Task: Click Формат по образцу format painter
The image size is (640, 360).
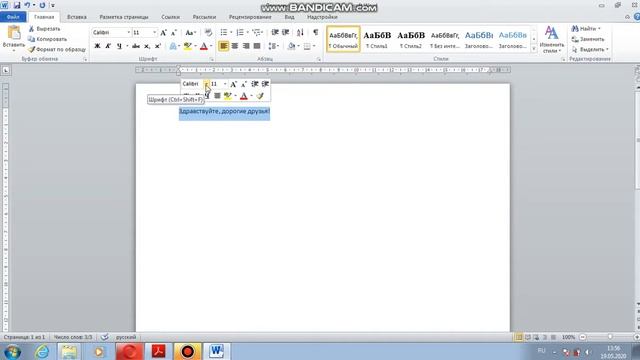Action: [x=57, y=49]
